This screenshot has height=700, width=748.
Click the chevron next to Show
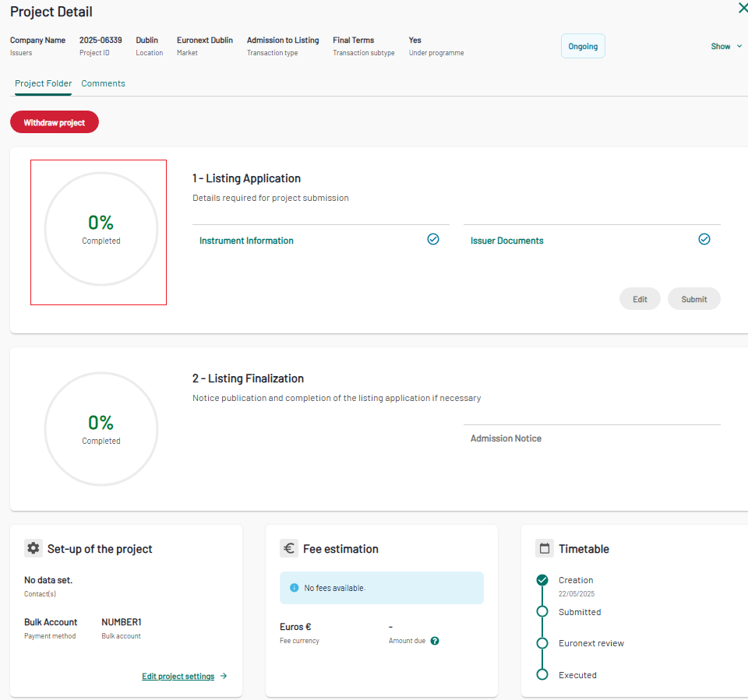coord(739,47)
